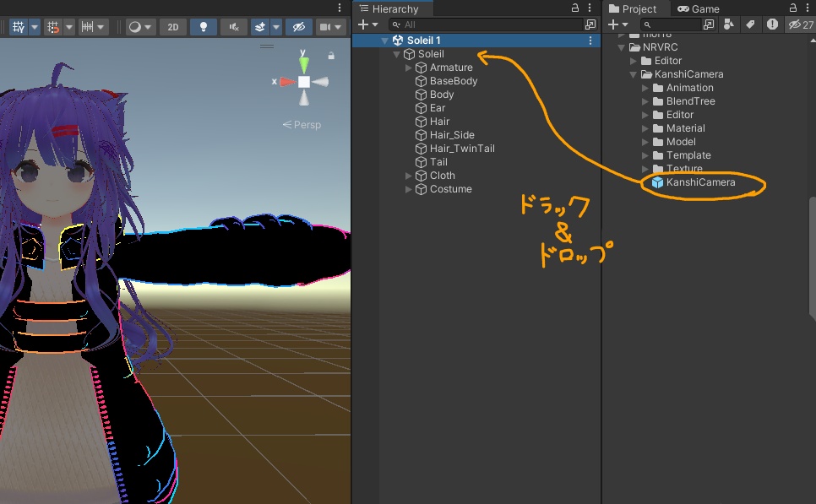Image resolution: width=816 pixels, height=504 pixels.
Task: Open Project search in new window icon
Action: point(709,24)
